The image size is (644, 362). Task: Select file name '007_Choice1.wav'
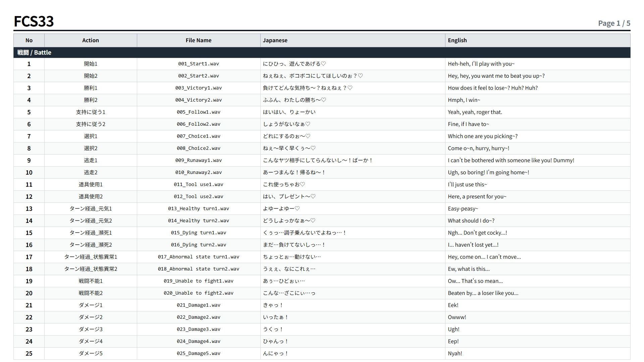tap(198, 136)
